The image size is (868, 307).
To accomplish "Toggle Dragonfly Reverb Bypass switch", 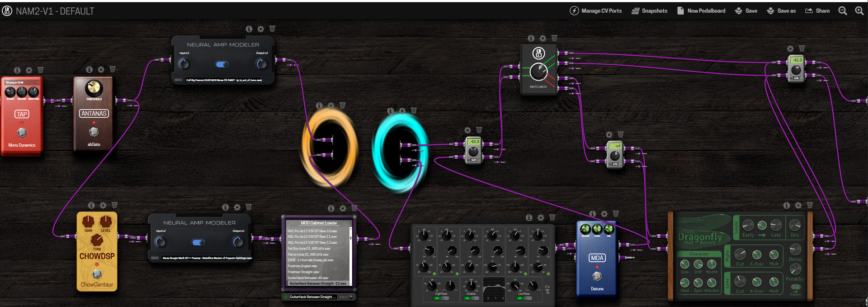I will point(795,288).
